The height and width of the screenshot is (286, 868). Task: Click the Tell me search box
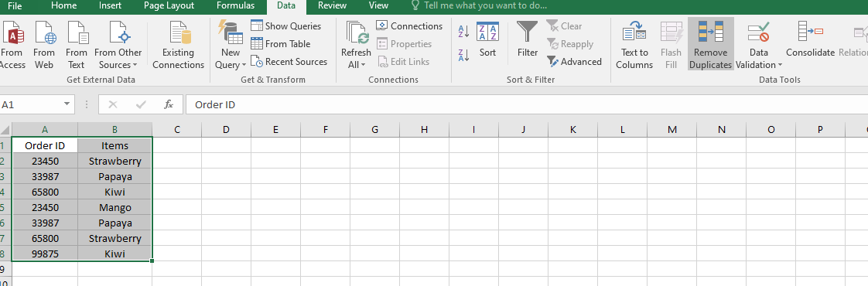click(x=479, y=5)
